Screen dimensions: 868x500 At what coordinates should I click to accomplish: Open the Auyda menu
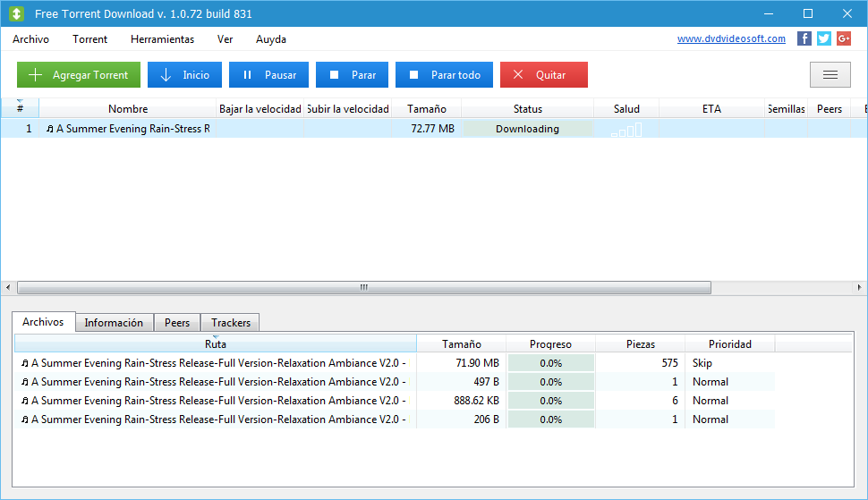[x=271, y=39]
